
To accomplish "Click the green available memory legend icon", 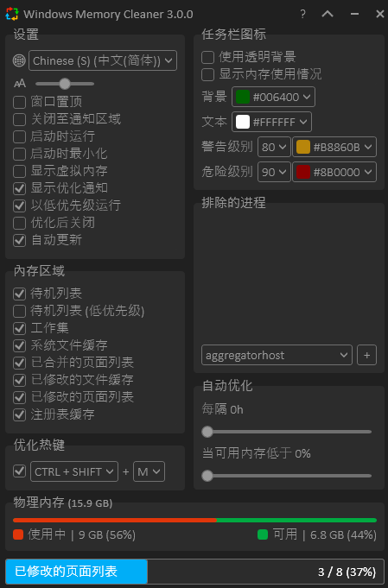I will pyautogui.click(x=263, y=534).
